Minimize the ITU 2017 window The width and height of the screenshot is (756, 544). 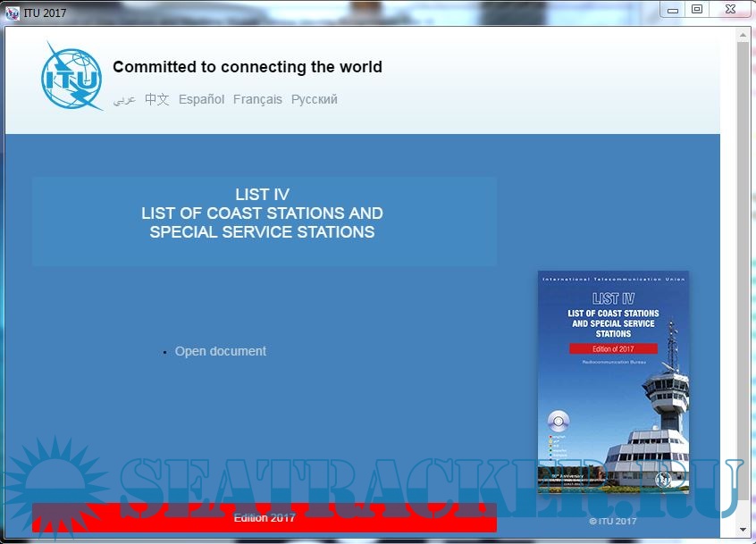[x=672, y=10]
